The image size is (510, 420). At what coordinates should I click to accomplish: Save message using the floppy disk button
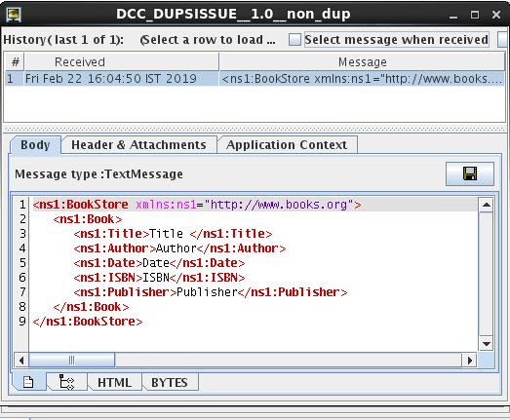pyautogui.click(x=470, y=173)
